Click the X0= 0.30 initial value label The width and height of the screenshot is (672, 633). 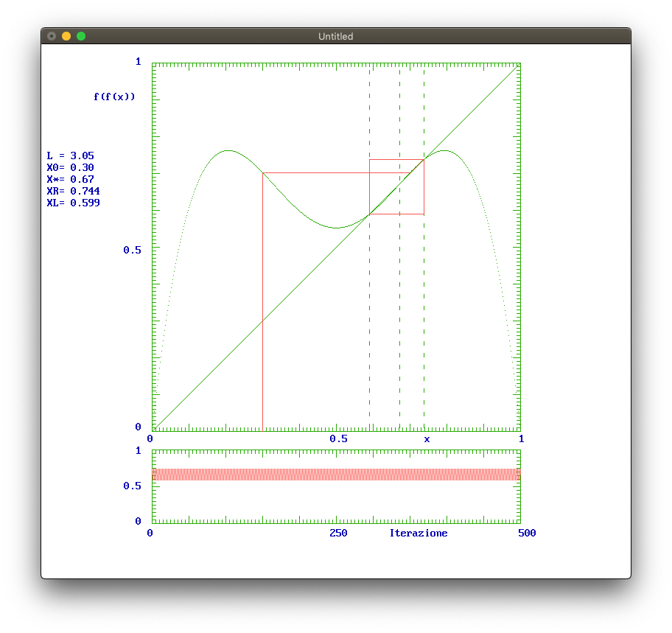click(x=70, y=167)
